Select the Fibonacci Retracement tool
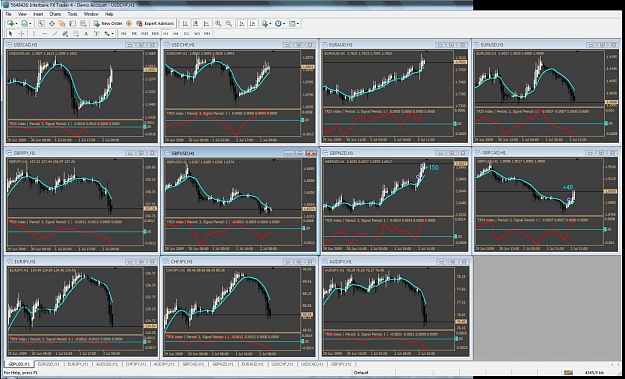 coord(76,33)
